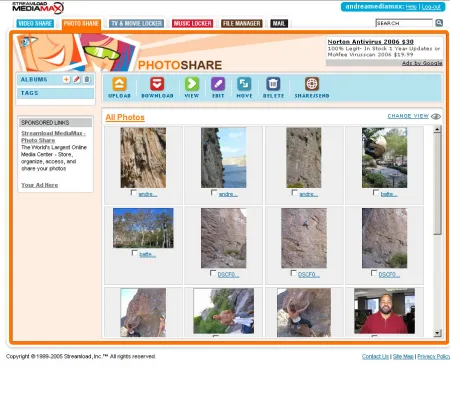Click the eye icon next to Change View

[x=436, y=116]
